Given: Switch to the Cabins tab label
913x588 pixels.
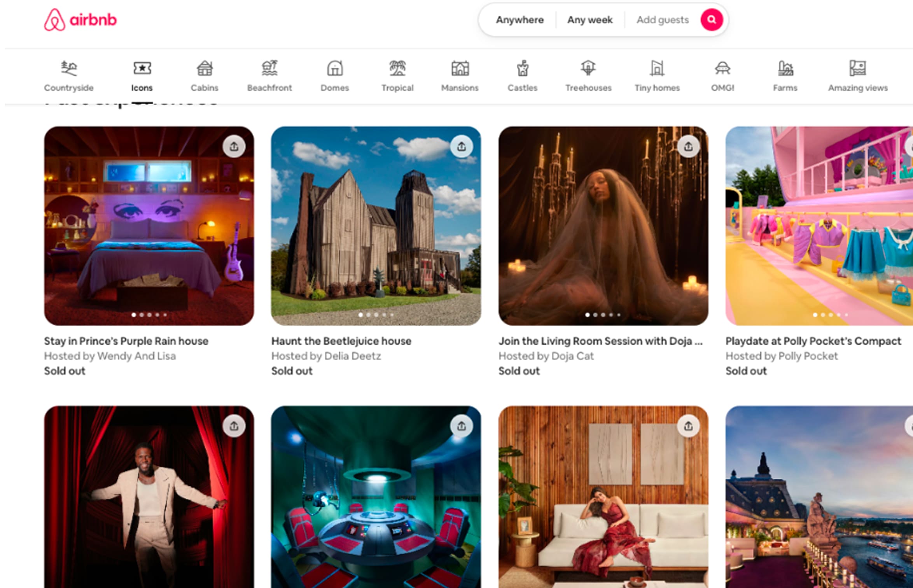Looking at the screenshot, I should pos(205,88).
